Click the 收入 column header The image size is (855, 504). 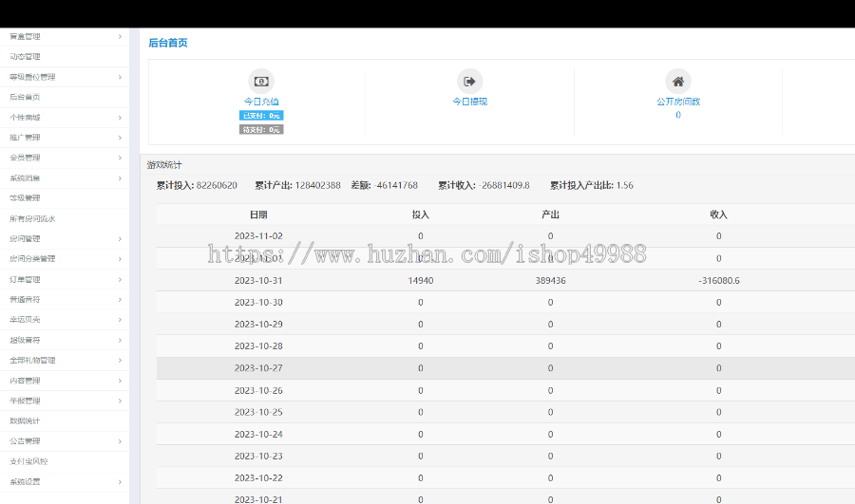coord(719,215)
